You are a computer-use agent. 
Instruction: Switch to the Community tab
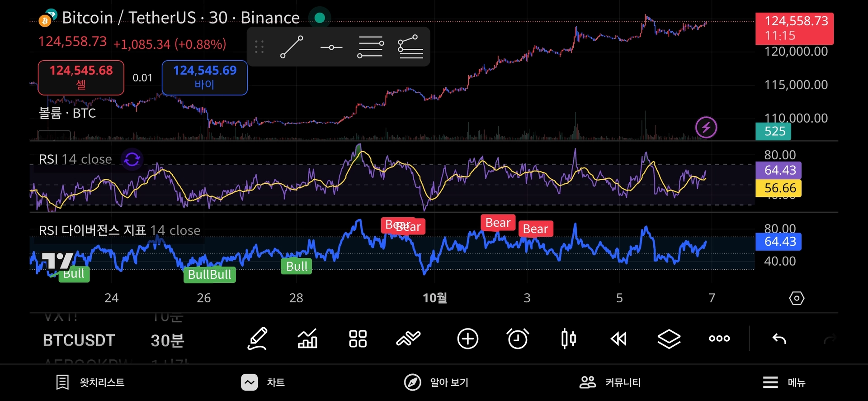pos(610,382)
